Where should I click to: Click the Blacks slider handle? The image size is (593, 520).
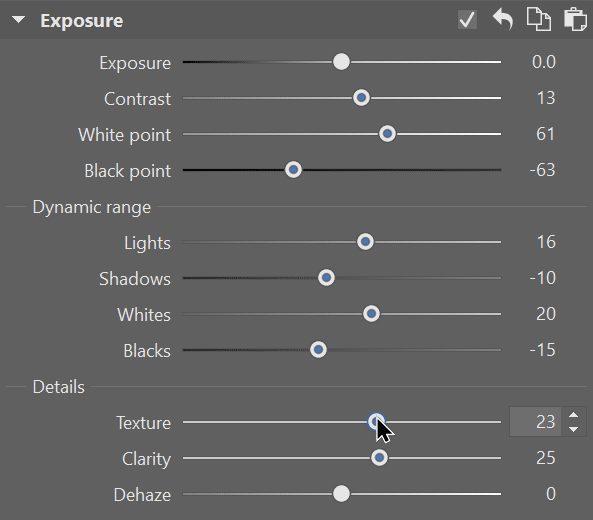pyautogui.click(x=318, y=350)
